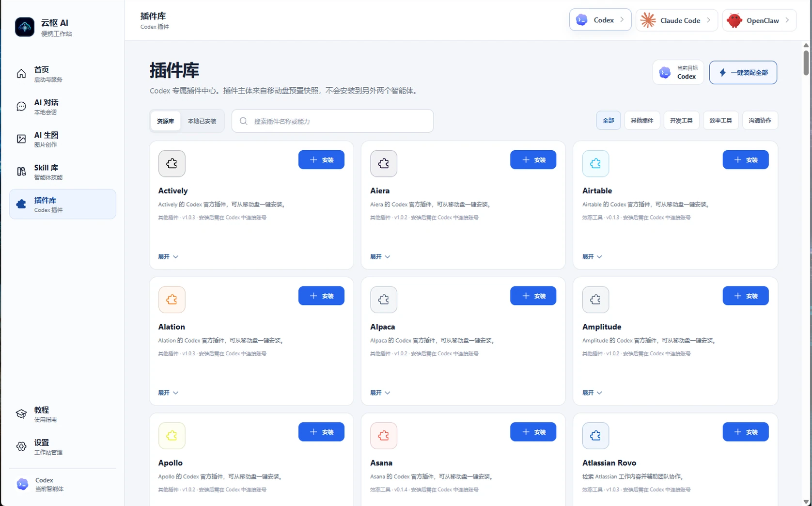Open 教程 graduation cap icon
The height and width of the screenshot is (506, 812).
coord(21,414)
